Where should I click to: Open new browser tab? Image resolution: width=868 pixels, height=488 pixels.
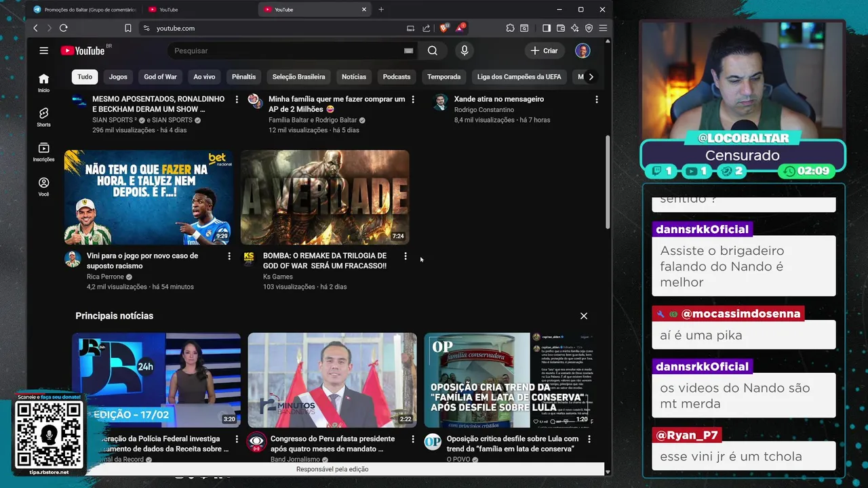pos(381,9)
